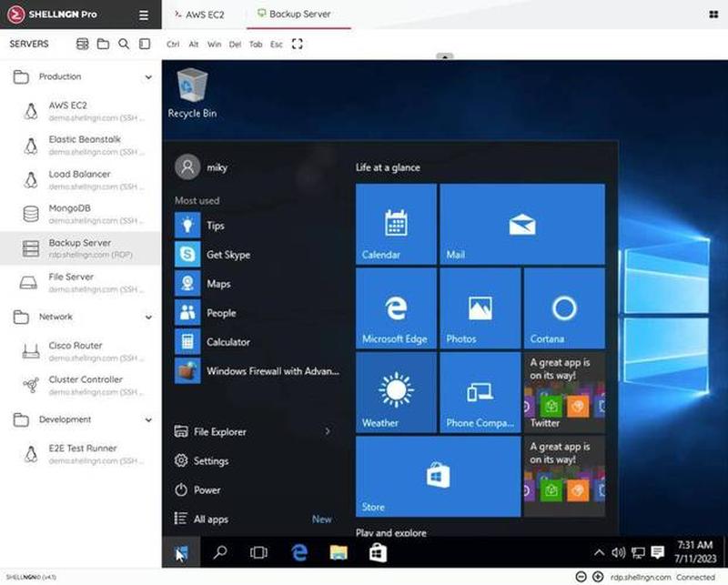Open the Weather tile
This screenshot has height=585, width=728.
tap(396, 393)
